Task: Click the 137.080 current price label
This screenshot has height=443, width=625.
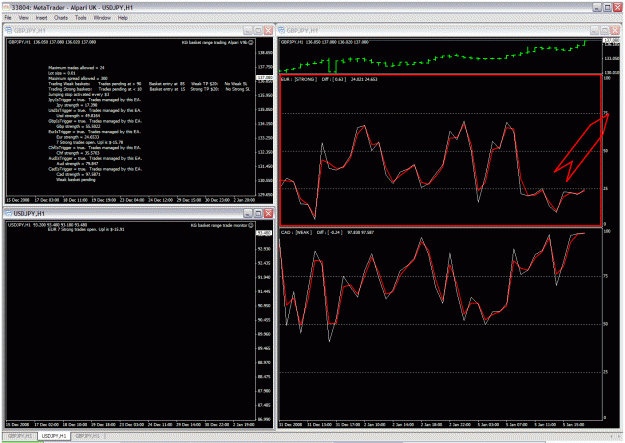Action: (264, 78)
